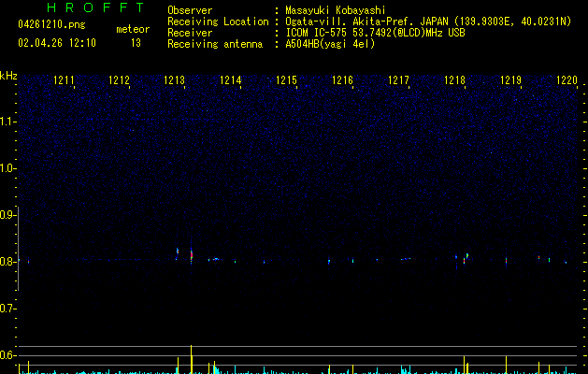Click the 0.6 kHz frequency label
This screenshot has height=374, width=588.
(x=8, y=355)
